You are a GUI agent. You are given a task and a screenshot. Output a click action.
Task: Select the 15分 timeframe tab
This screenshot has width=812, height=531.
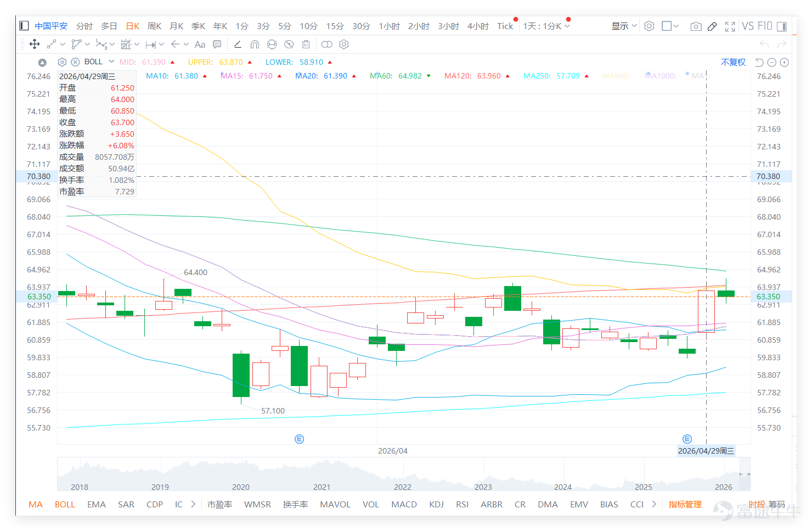335,26
